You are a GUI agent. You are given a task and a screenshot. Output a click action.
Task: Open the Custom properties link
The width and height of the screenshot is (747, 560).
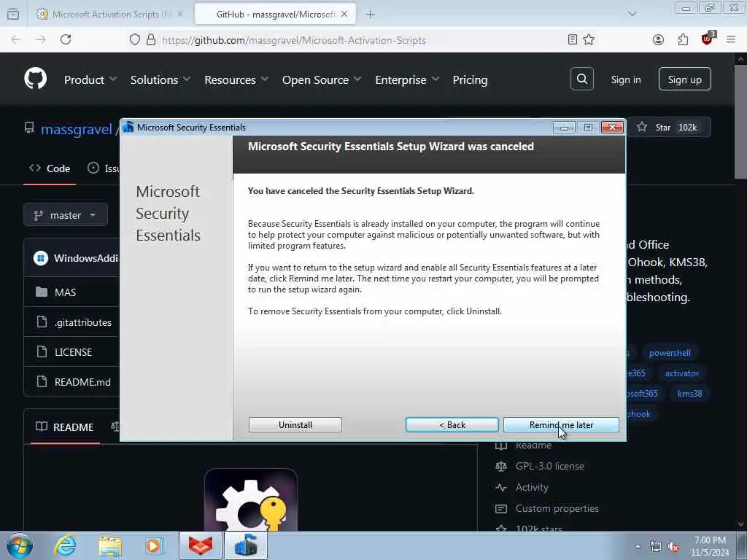click(557, 508)
